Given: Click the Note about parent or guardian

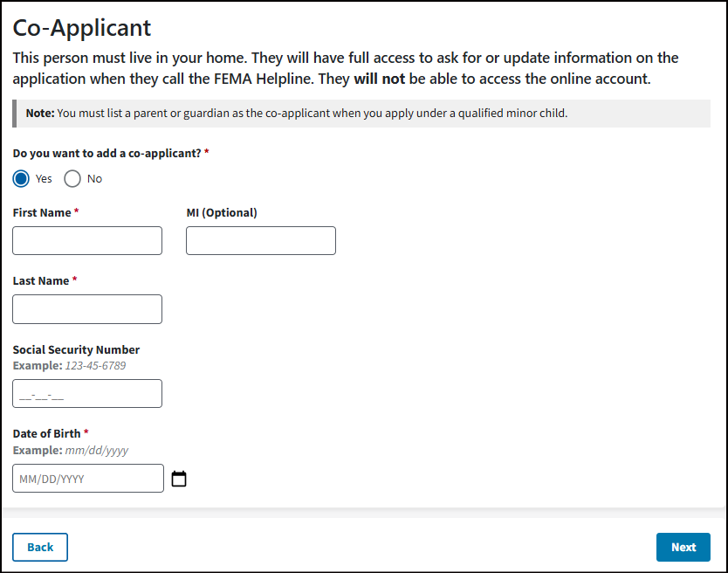Looking at the screenshot, I should [297, 114].
